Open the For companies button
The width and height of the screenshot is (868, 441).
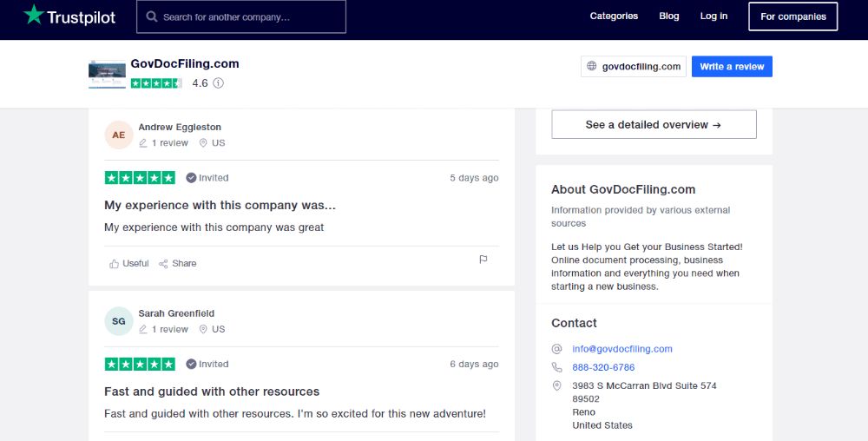coord(792,16)
